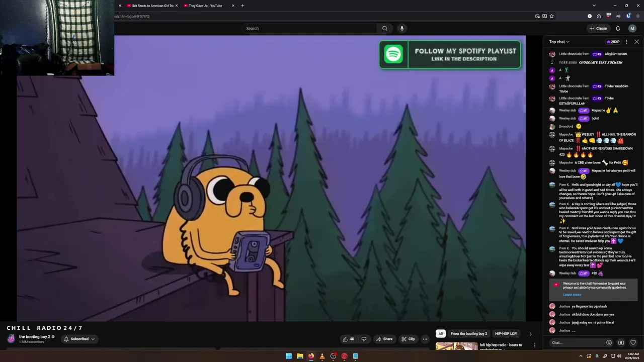Select the HIP-HOP LOFI chip
The image size is (644, 362).
click(506, 333)
